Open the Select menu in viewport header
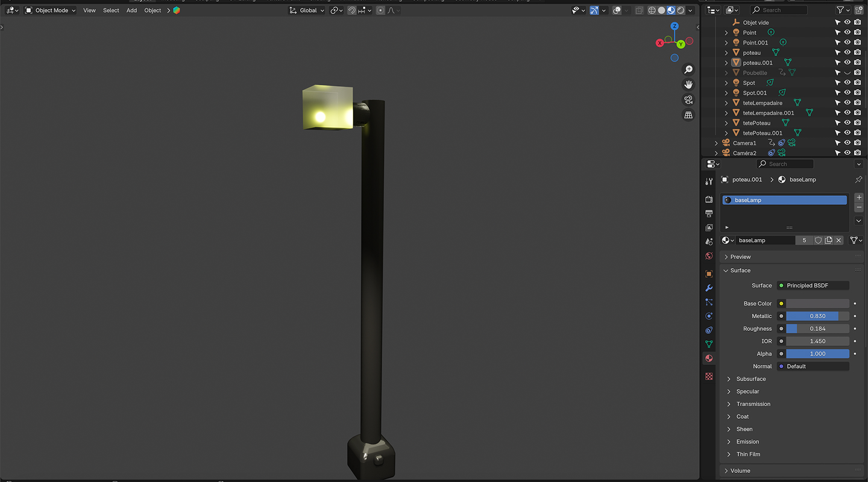This screenshot has height=482, width=868. [111, 10]
